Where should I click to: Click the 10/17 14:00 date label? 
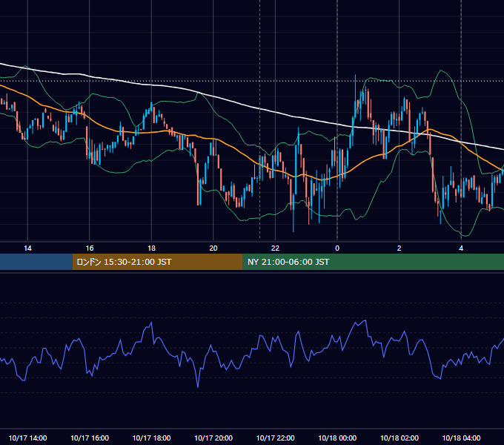tap(27, 438)
